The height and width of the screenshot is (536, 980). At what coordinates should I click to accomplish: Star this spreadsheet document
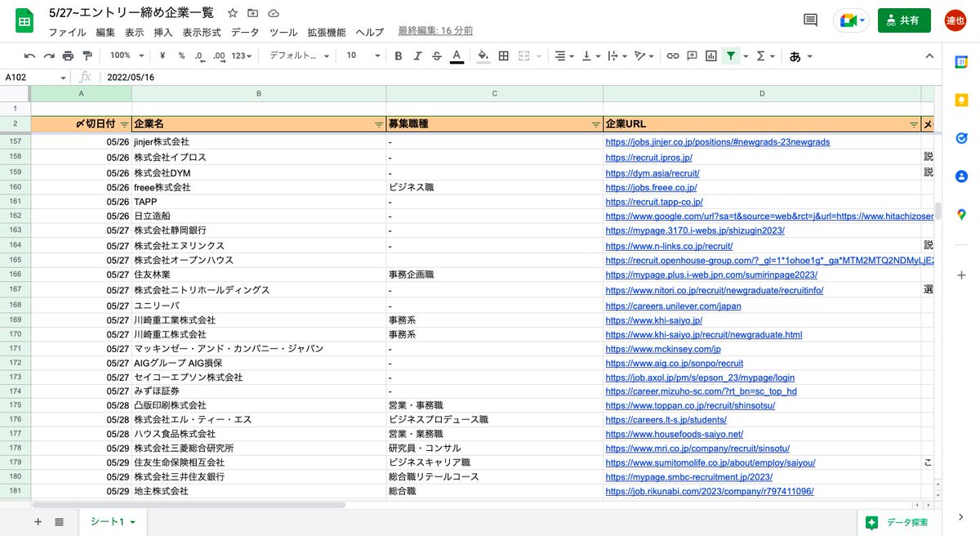[233, 13]
